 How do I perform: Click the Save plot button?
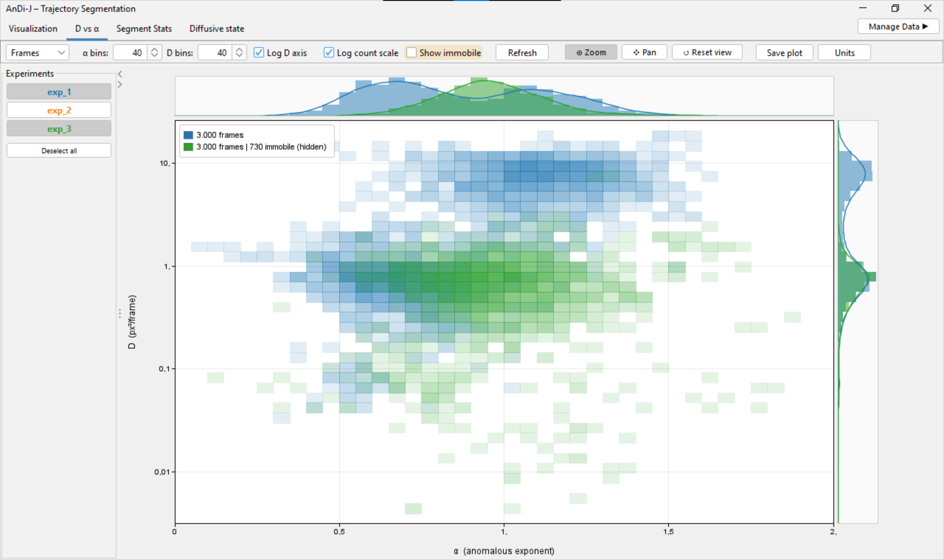point(784,53)
